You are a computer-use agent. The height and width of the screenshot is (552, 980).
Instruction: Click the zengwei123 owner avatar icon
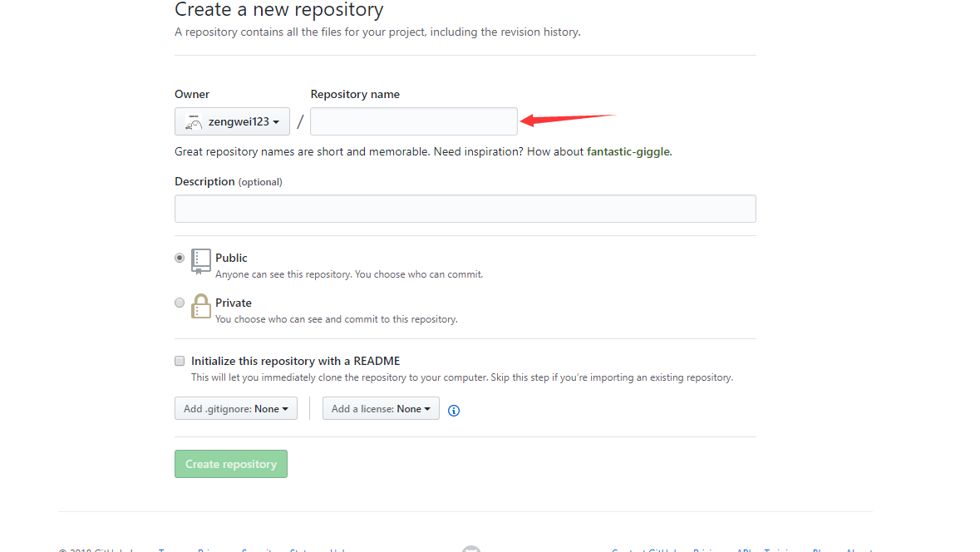193,121
